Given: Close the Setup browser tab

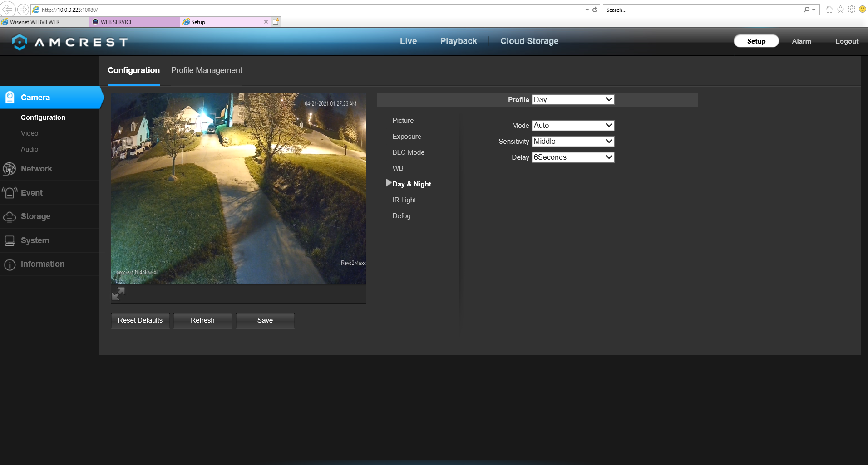Looking at the screenshot, I should point(266,22).
